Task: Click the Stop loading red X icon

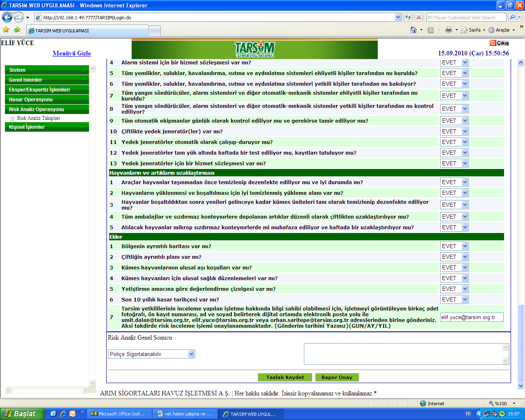Action: [x=419, y=17]
